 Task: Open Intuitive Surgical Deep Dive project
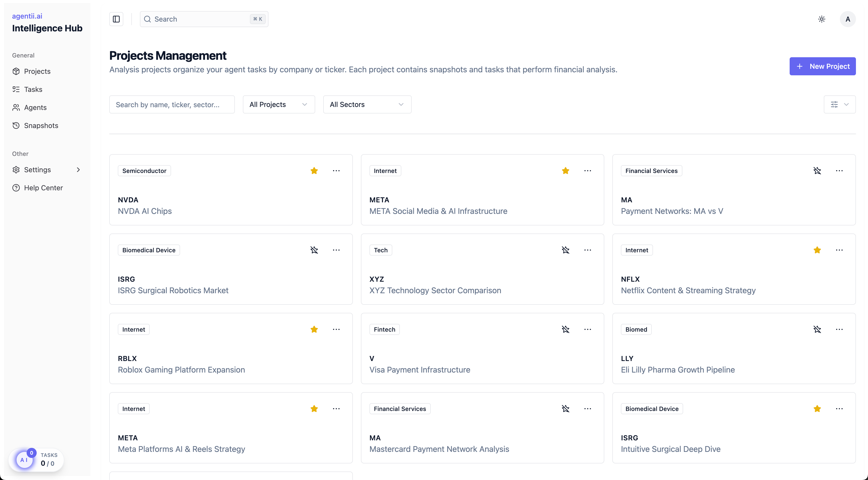671,449
